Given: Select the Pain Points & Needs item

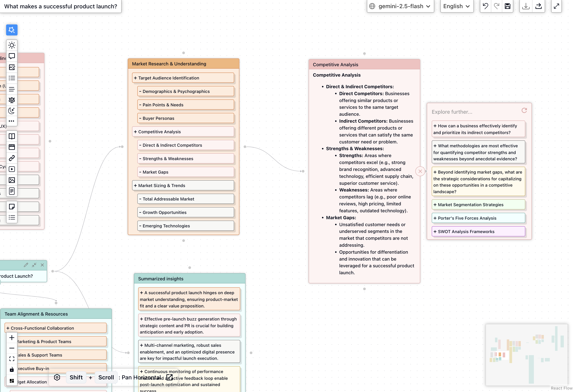Looking at the screenshot, I should [186, 105].
